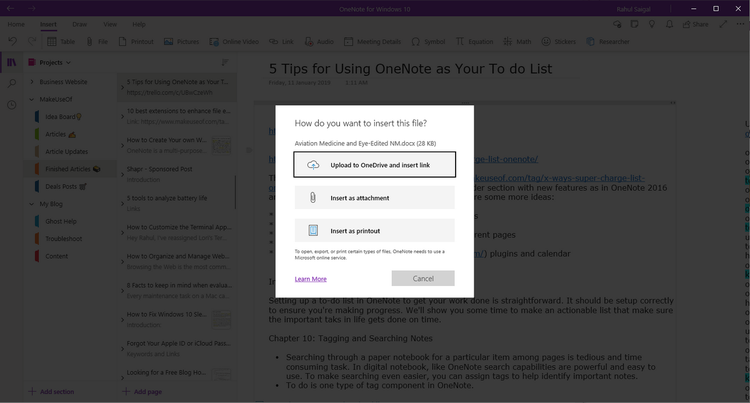Click the Equation ribbon icon
The width and height of the screenshot is (750, 403).
click(460, 42)
